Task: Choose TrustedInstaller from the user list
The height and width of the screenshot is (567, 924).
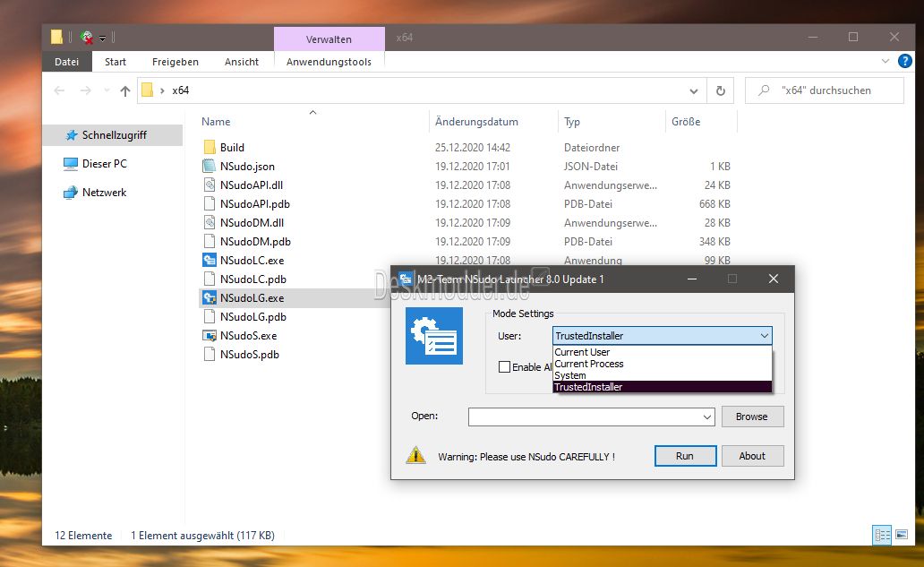Action: coord(663,387)
